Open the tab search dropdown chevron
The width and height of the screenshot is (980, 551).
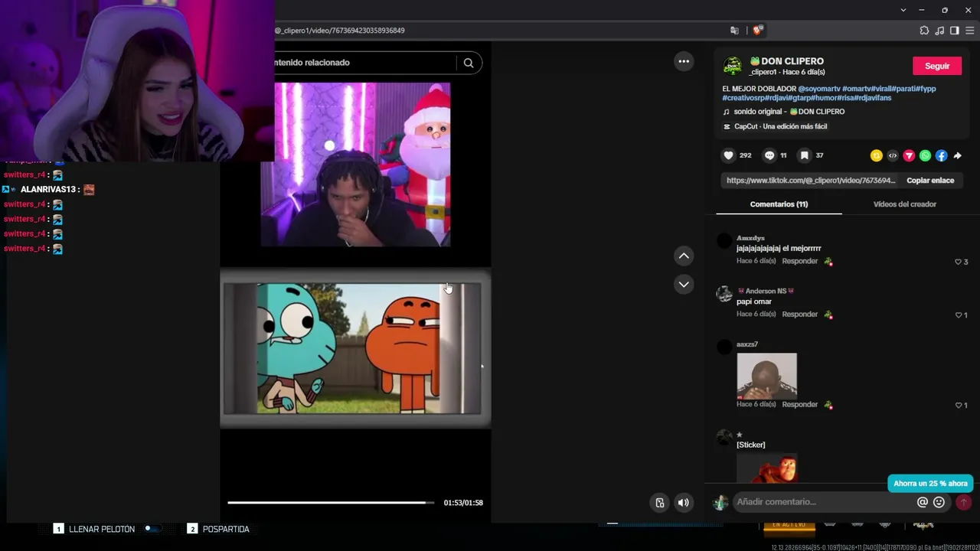click(x=903, y=10)
